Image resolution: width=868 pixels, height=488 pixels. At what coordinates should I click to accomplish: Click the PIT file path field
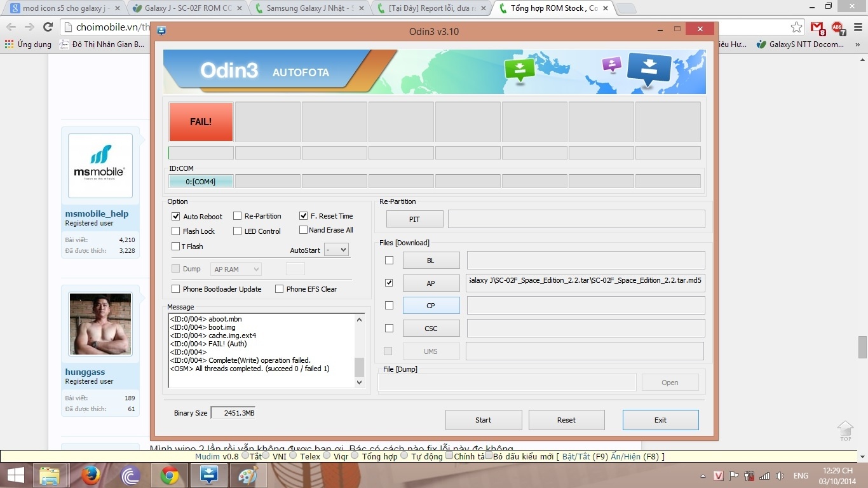tap(576, 219)
